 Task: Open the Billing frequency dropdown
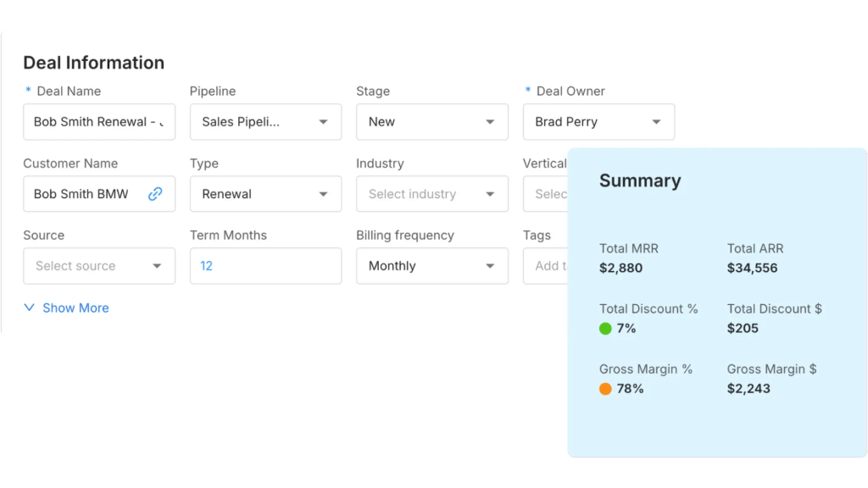pos(431,266)
